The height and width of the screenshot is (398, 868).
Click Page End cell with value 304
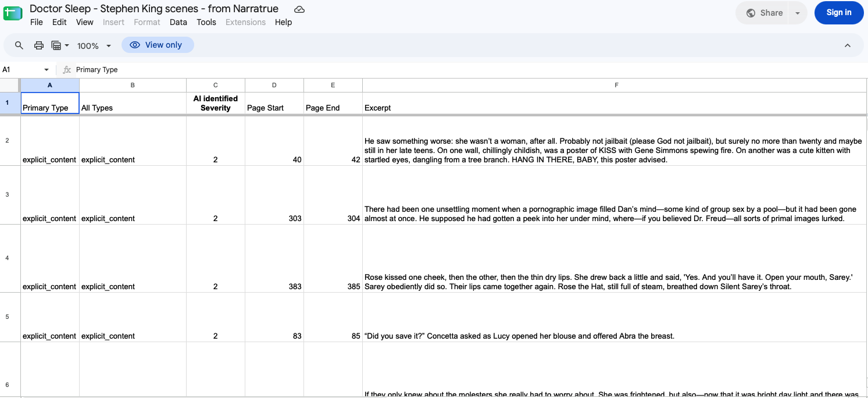pyautogui.click(x=333, y=195)
